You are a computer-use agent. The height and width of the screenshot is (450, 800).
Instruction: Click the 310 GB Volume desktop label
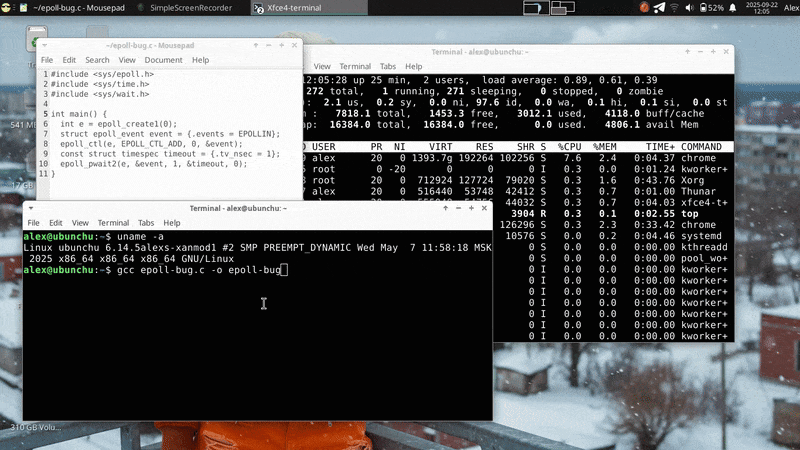pos(35,427)
